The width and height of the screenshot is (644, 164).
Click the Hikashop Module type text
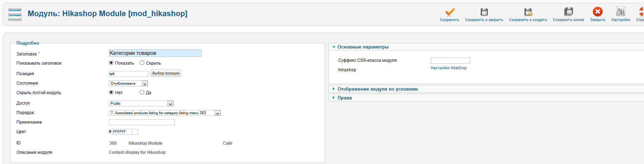click(145, 143)
